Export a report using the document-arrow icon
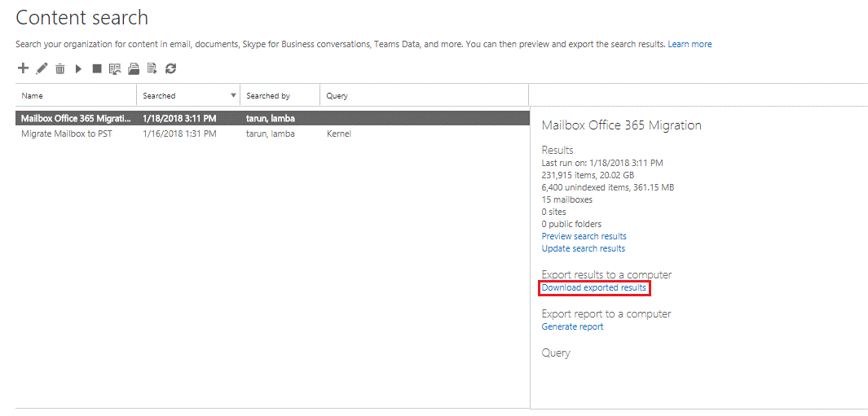This screenshot has height=416, width=868. point(152,68)
